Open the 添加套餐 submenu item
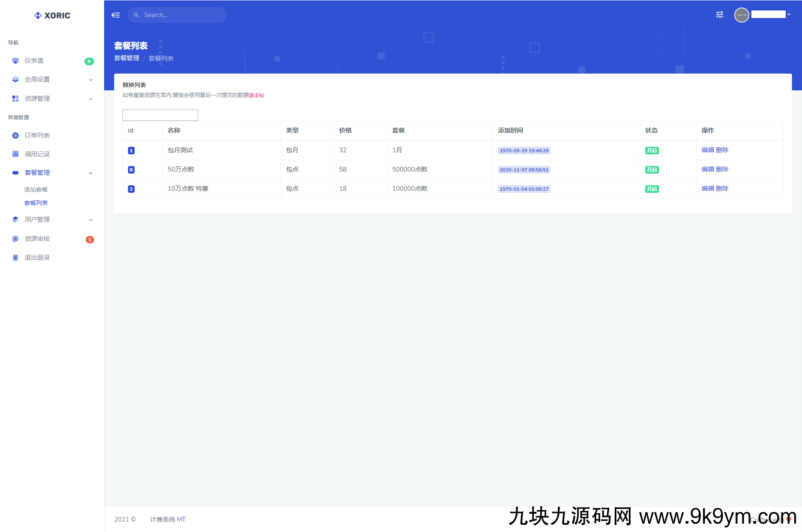Image resolution: width=802 pixels, height=532 pixels. (36, 189)
